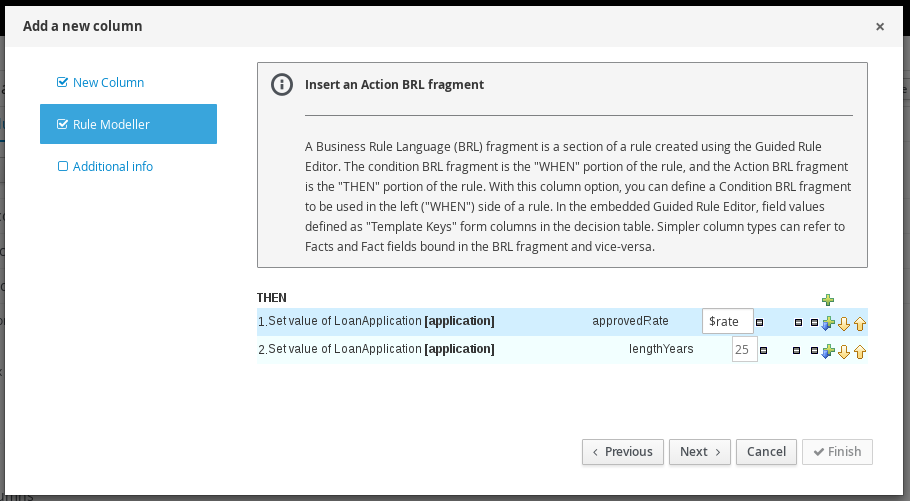
Task: Go back with the Previous button
Action: coord(622,452)
